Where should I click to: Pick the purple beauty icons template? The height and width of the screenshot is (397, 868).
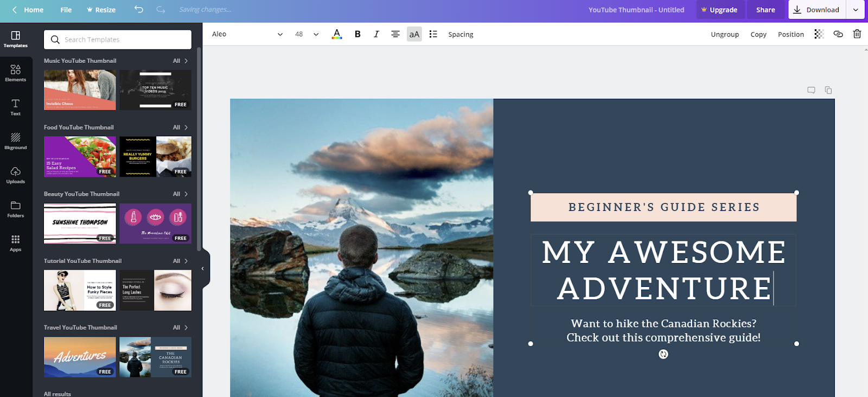(156, 223)
